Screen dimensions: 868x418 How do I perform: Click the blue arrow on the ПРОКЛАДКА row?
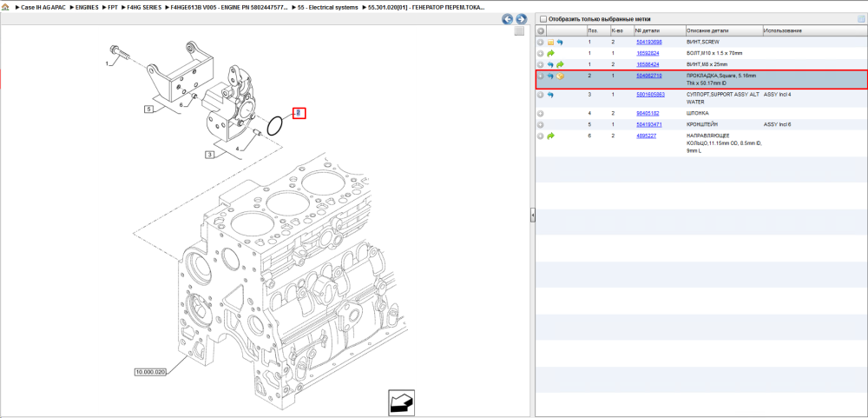pos(551,76)
